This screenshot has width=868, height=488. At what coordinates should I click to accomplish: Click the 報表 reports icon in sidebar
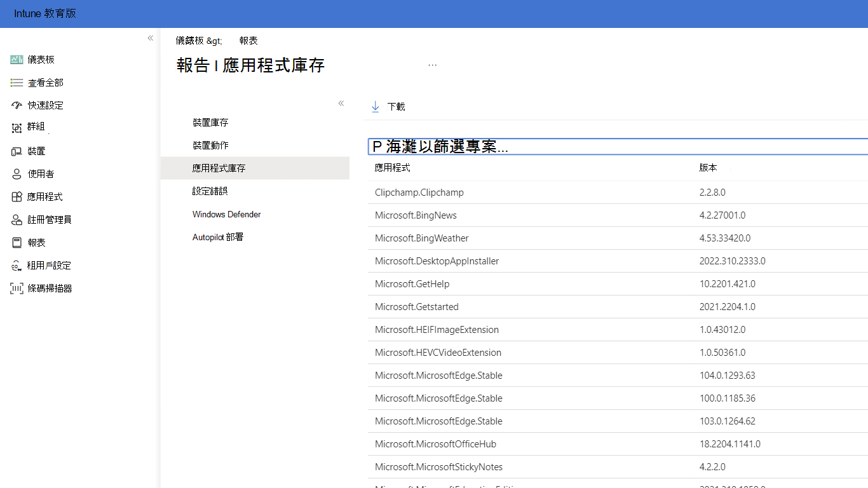pos(17,243)
